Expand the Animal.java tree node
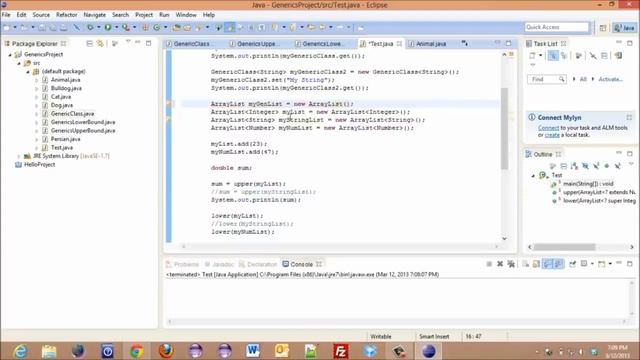The image size is (640, 360). click(x=37, y=80)
